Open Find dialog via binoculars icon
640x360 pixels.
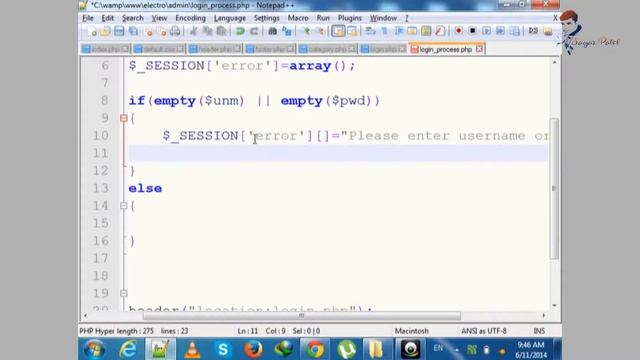coord(272,31)
